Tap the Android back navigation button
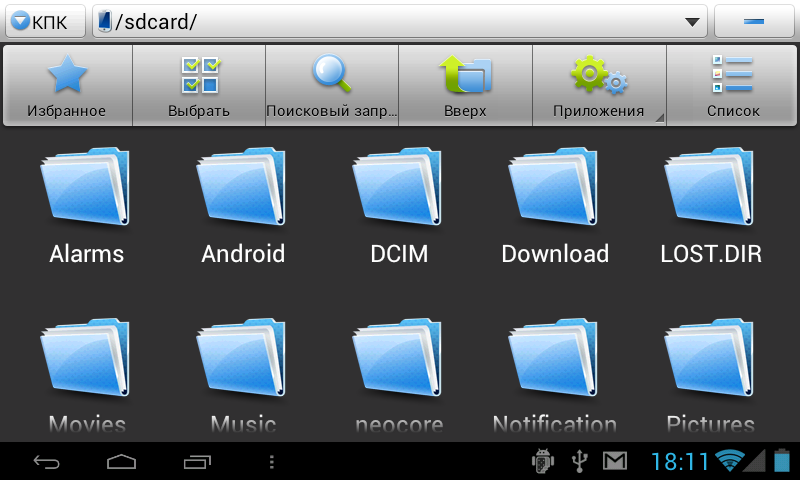 pyautogui.click(x=46, y=462)
